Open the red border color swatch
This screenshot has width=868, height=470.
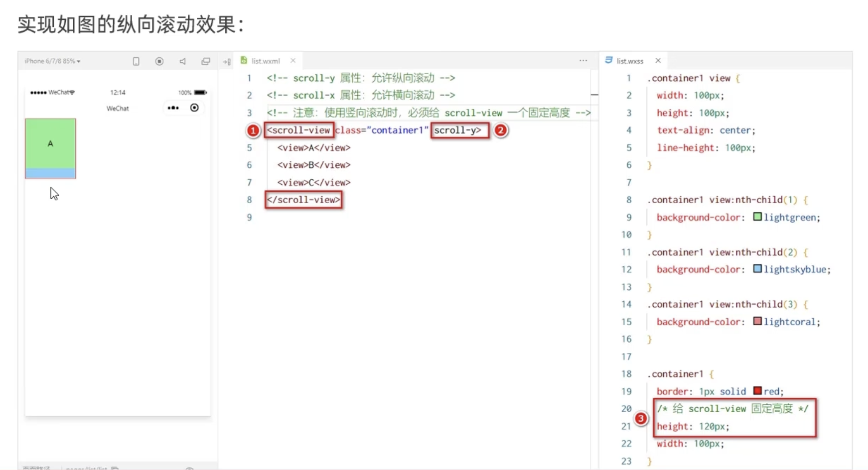coord(757,390)
